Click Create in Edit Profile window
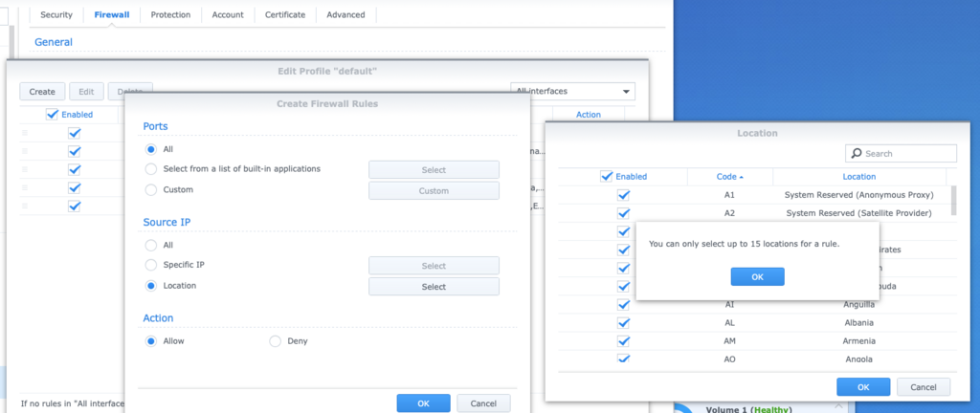The width and height of the screenshot is (980, 413). 42,92
